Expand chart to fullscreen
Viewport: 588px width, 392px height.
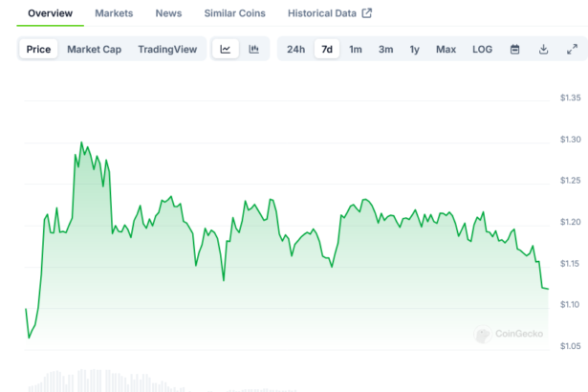pos(572,49)
